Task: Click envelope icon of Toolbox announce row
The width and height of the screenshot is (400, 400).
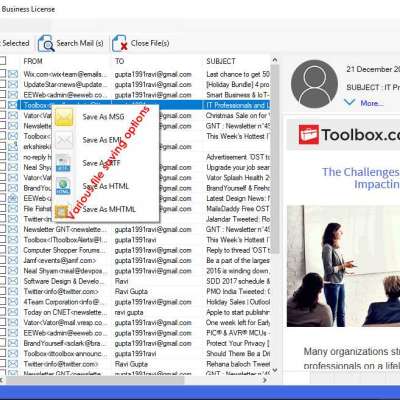Action: tap(13, 354)
